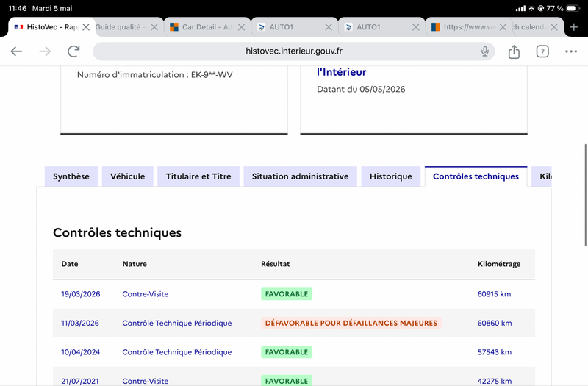Click the 57543 km mileage entry
This screenshot has width=588, height=386.
(494, 352)
